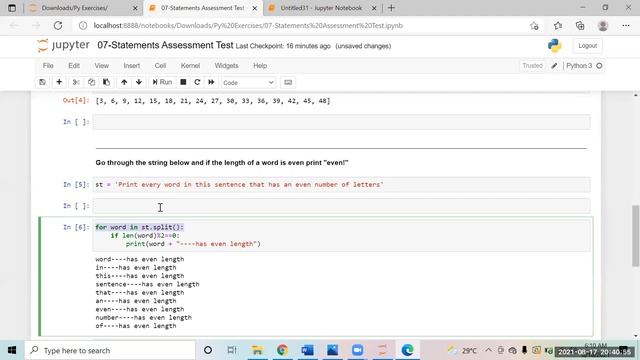Insert cell below with plus icon
640x360 pixels.
pyautogui.click(x=59, y=82)
